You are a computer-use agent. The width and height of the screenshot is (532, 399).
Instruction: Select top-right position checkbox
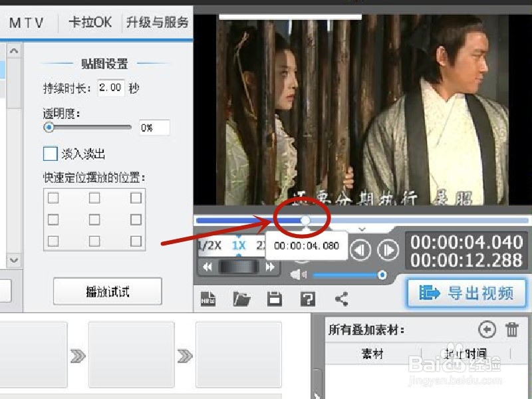tap(136, 198)
